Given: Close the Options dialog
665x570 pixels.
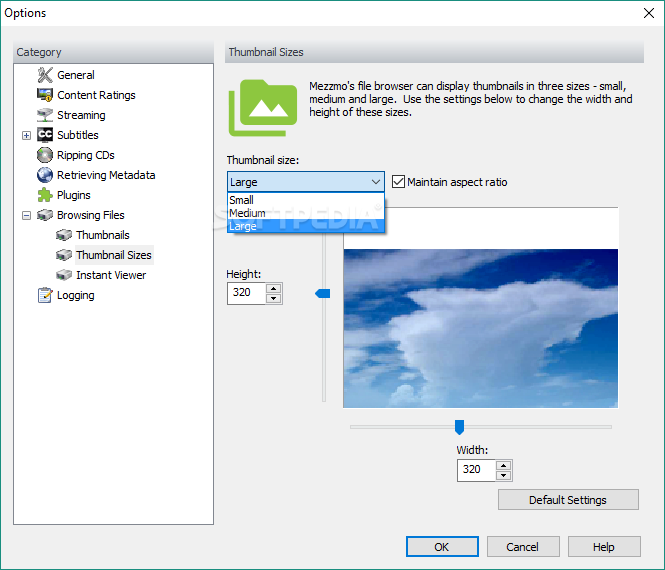Looking at the screenshot, I should tap(648, 13).
